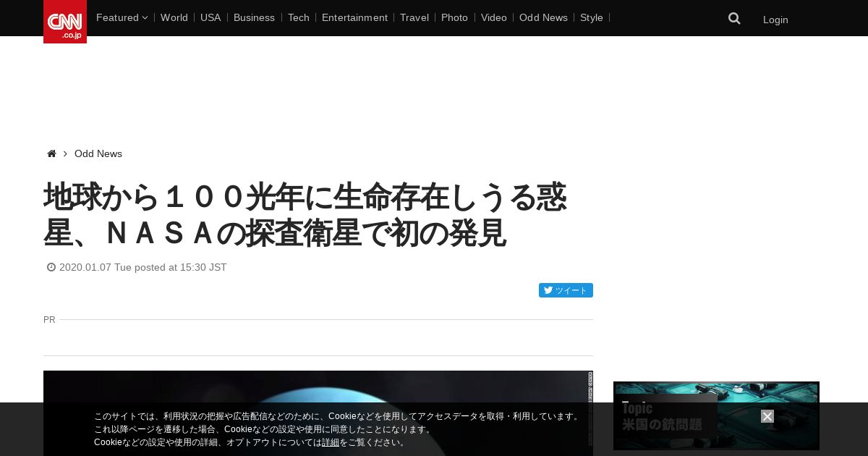The width and height of the screenshot is (868, 456).
Task: Go to the Style section
Action: [592, 17]
